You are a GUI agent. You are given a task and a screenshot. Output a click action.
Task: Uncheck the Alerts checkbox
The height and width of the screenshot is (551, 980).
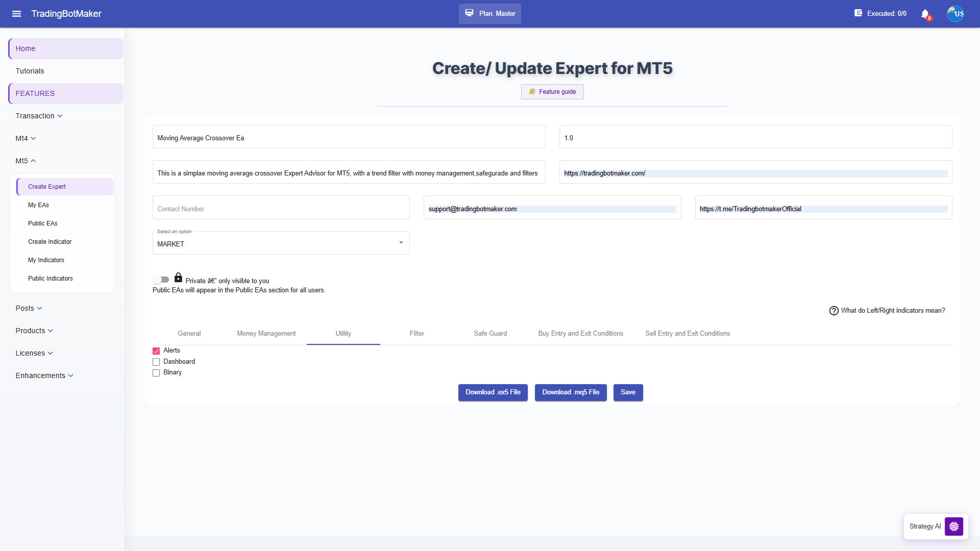tap(156, 351)
